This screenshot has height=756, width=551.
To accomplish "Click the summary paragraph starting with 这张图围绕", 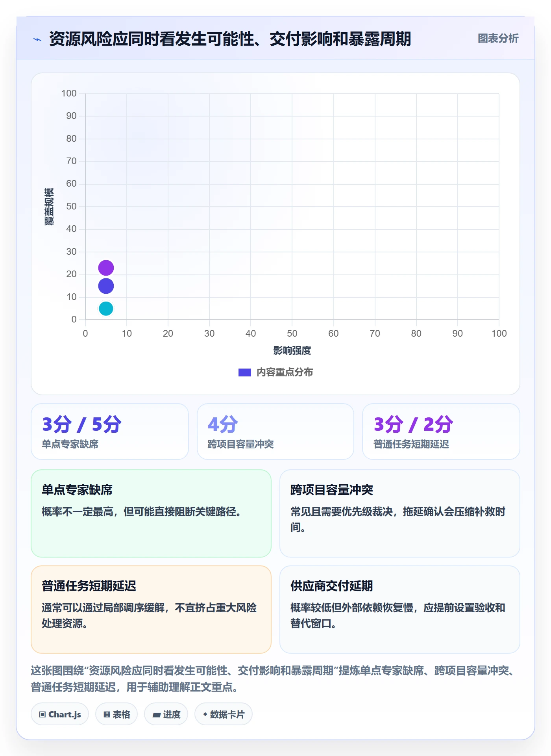I will coord(274,679).
